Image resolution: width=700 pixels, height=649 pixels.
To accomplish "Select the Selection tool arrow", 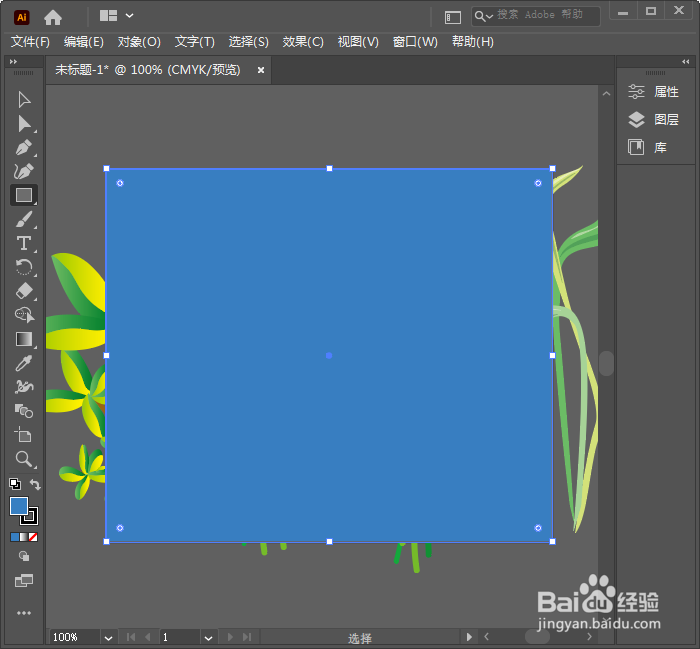I will point(24,100).
